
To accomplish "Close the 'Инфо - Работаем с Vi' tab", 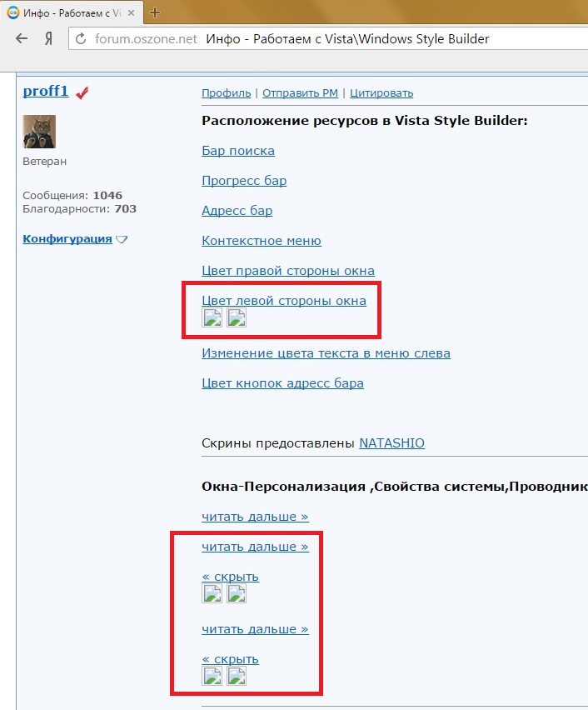I will 131,13.
